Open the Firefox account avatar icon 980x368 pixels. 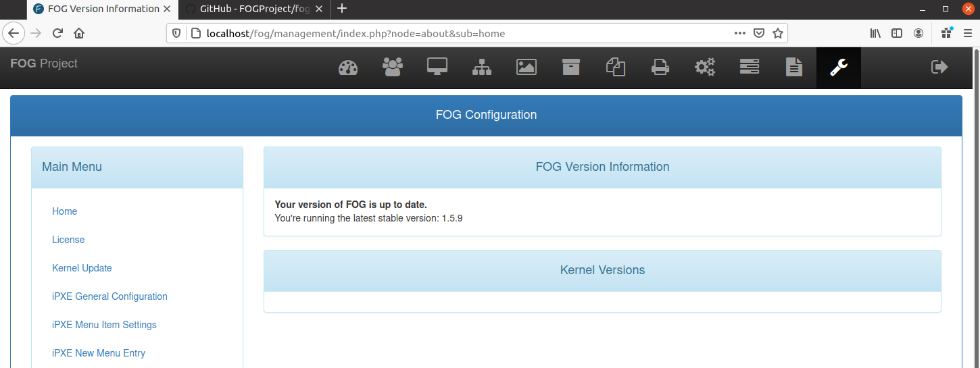point(918,33)
